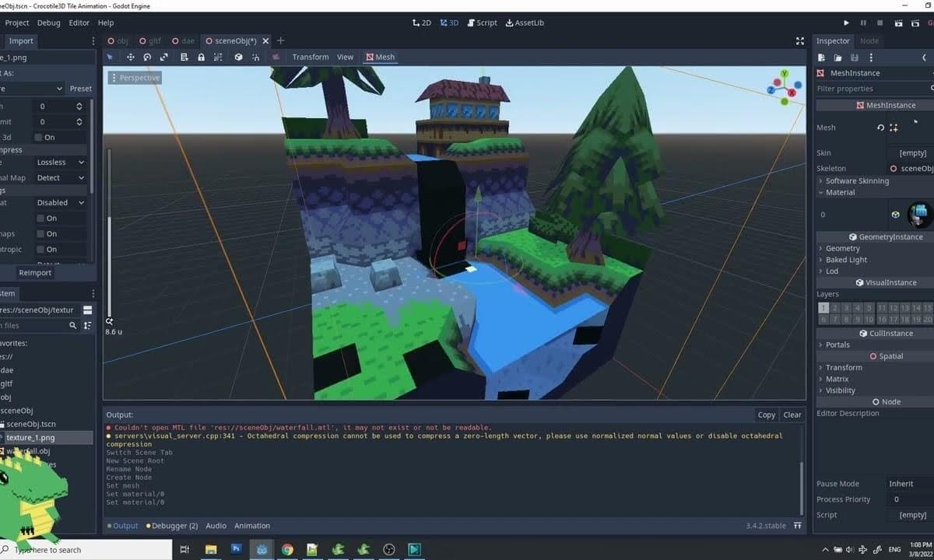934x560 pixels.
Task: Select the Scale tool in the viewport toolbar
Action: [x=164, y=57]
